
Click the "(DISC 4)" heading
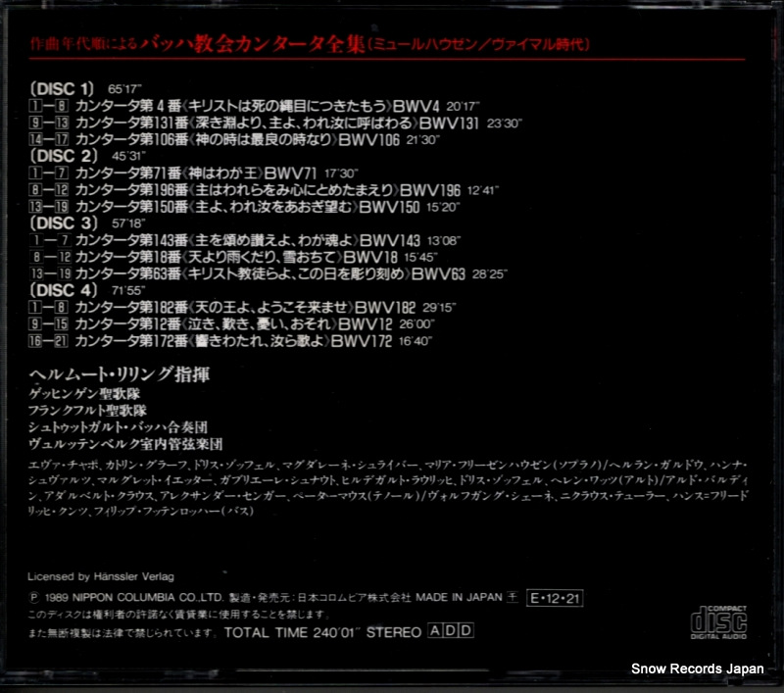[64, 290]
